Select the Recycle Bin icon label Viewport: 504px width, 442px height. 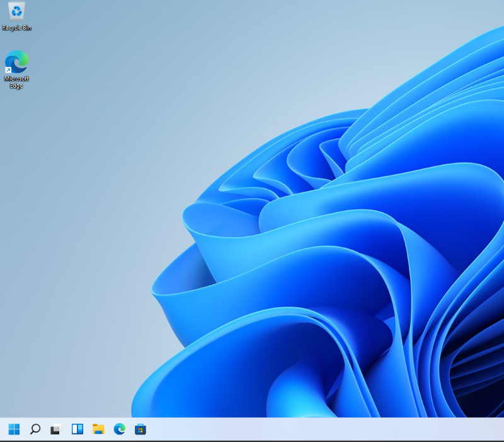coord(16,27)
